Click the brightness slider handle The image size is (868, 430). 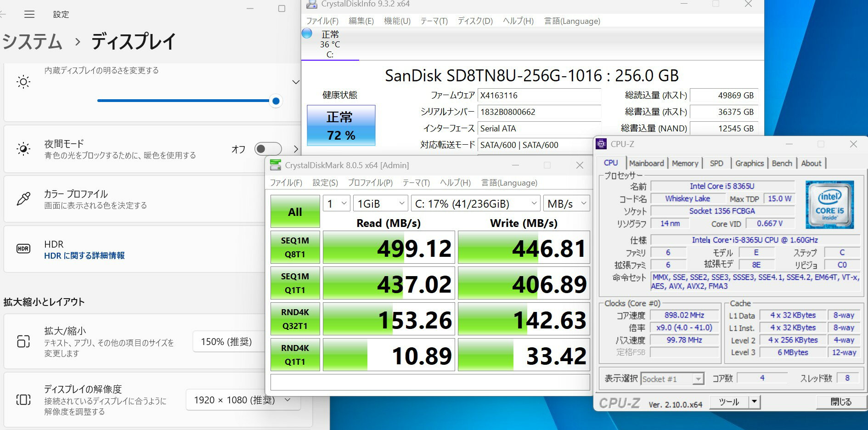pyautogui.click(x=276, y=101)
